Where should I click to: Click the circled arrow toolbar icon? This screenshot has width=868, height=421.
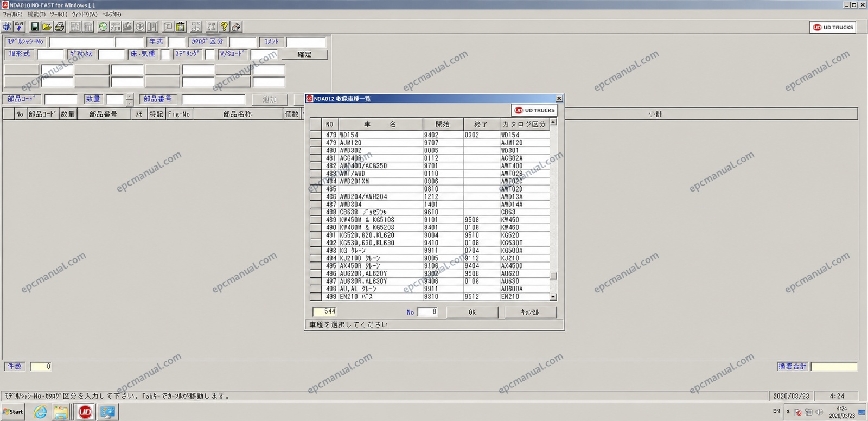(139, 27)
